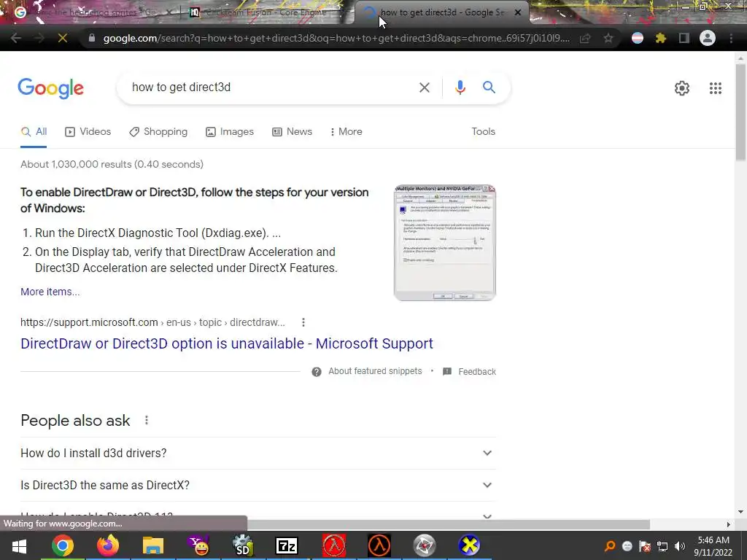Click the horizontal scrollbar thumb
The width and height of the screenshot is (747, 560).
coord(449,524)
